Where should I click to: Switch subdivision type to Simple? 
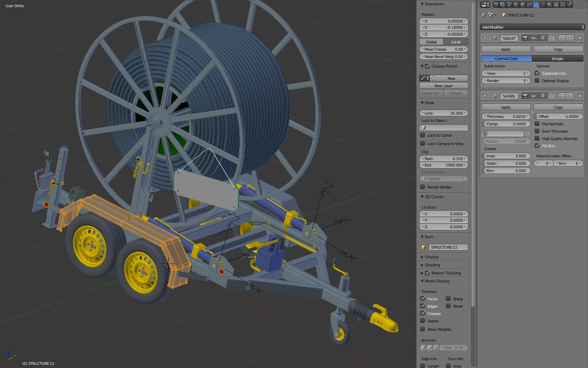558,59
